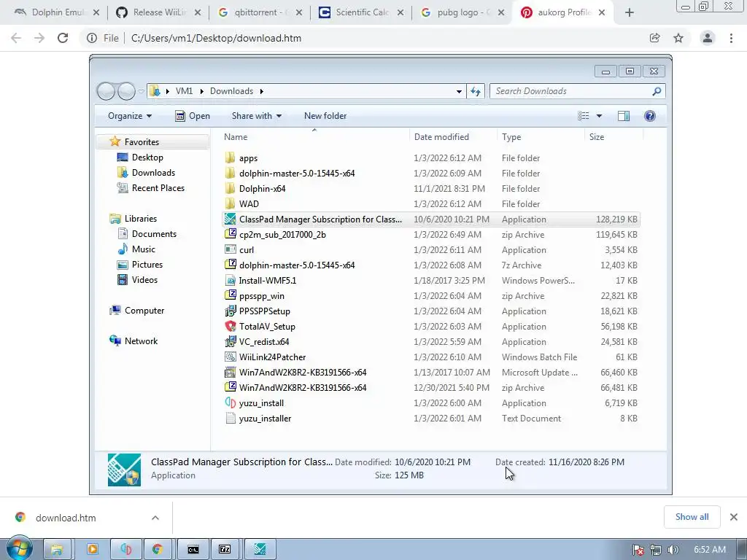The width and height of the screenshot is (747, 560).
Task: Click the TotalAV_Setup shield icon
Action: click(230, 326)
